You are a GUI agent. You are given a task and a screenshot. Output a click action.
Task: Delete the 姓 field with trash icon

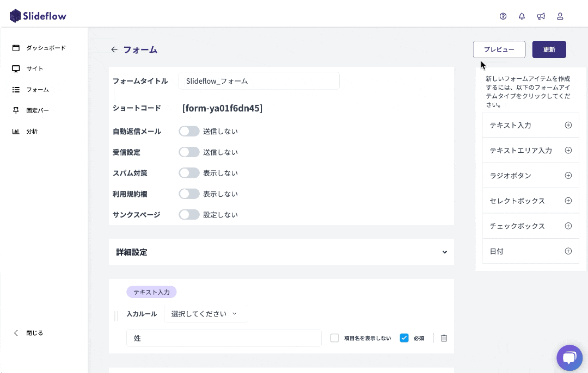coord(444,338)
